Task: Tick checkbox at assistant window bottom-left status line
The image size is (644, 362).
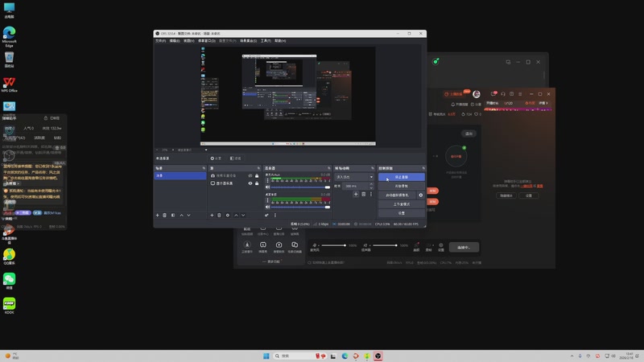Action: click(310, 263)
